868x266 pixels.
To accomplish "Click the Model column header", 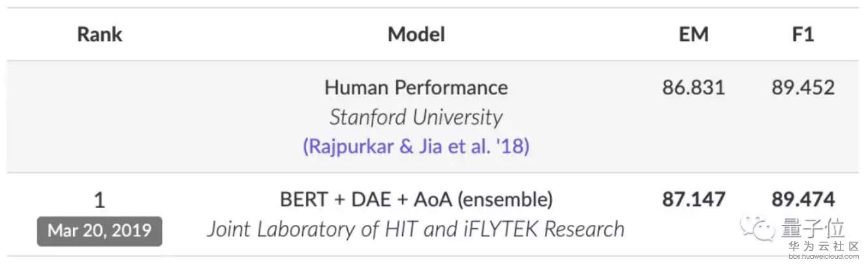I will tap(416, 35).
